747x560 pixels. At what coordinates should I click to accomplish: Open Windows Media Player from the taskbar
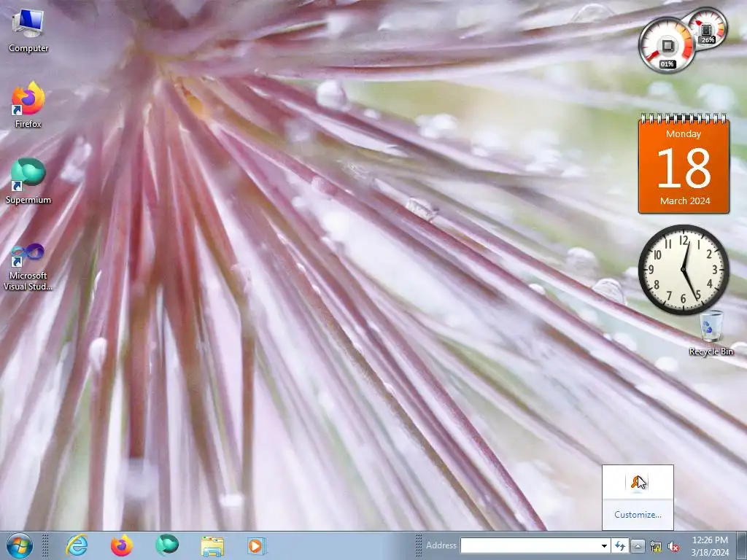click(x=256, y=545)
